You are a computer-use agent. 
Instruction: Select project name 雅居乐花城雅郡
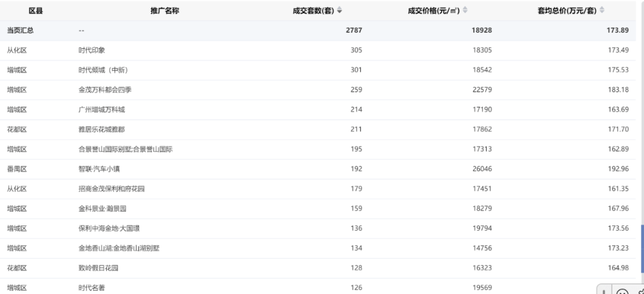(102, 129)
